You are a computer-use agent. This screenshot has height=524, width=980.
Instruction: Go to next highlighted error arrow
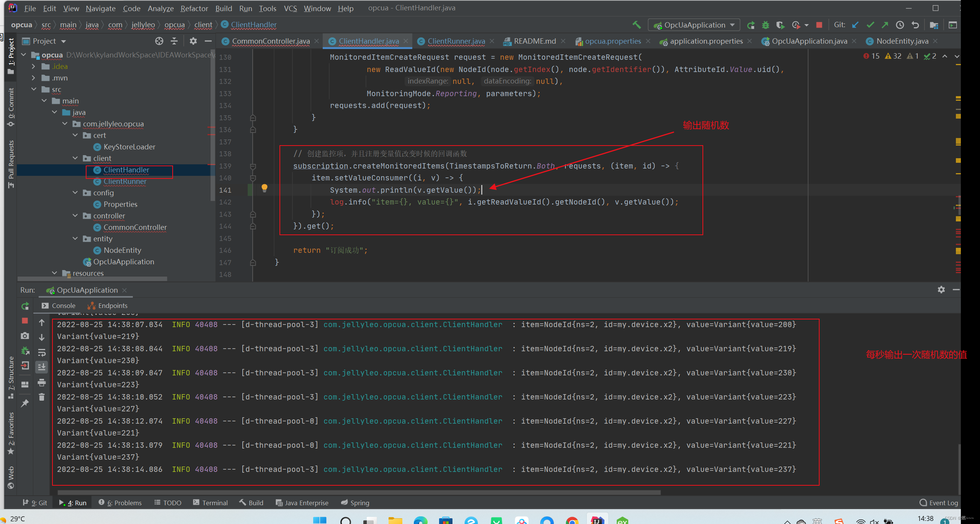[957, 56]
